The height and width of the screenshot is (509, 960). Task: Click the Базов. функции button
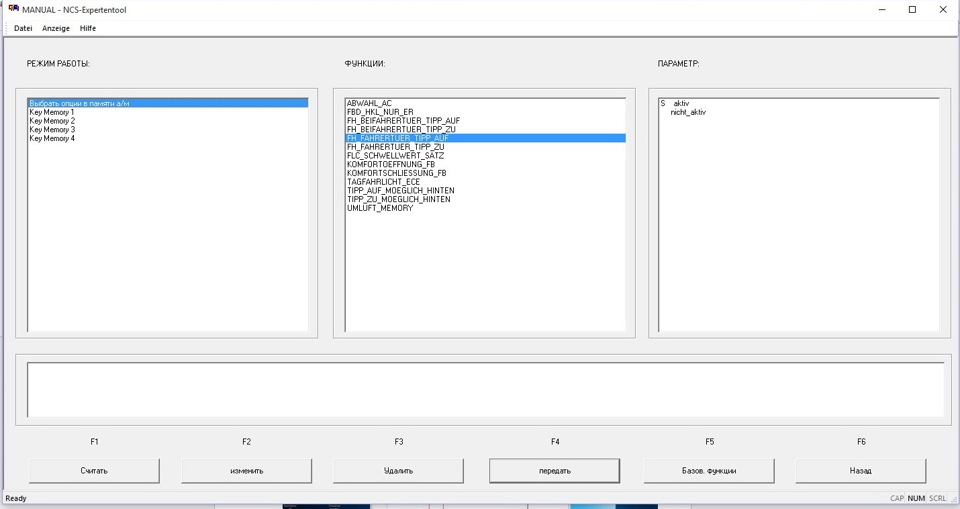[709, 470]
